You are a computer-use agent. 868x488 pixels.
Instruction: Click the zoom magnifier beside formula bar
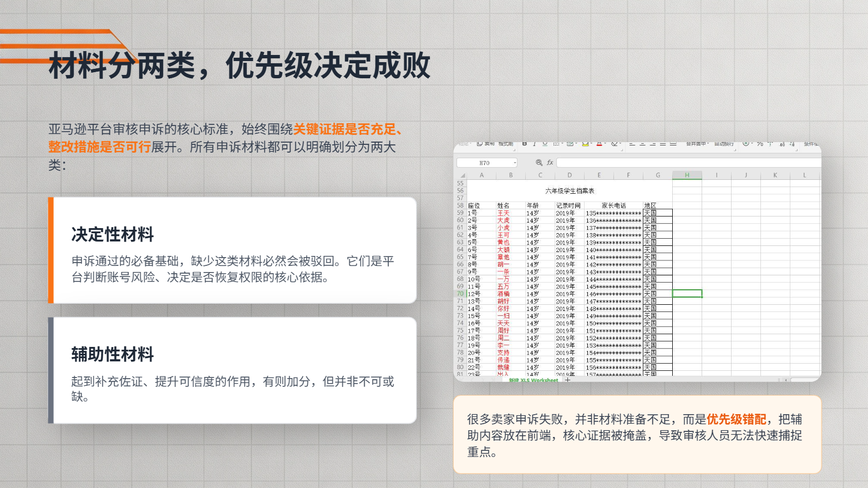pyautogui.click(x=539, y=163)
